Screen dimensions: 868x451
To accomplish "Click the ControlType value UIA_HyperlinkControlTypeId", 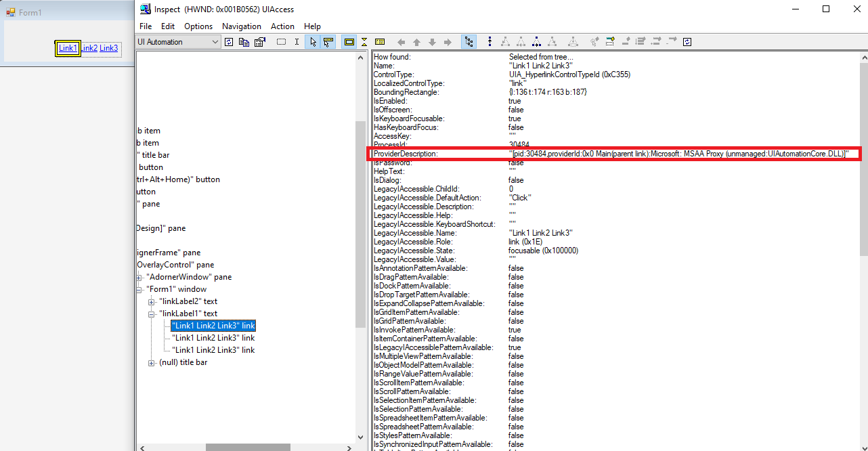I will (x=569, y=74).
